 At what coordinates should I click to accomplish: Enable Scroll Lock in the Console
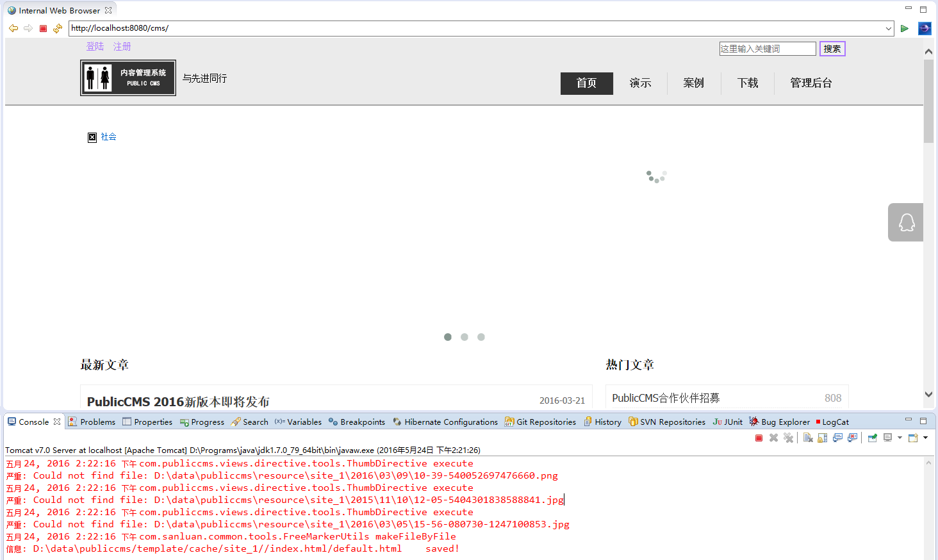(x=823, y=438)
